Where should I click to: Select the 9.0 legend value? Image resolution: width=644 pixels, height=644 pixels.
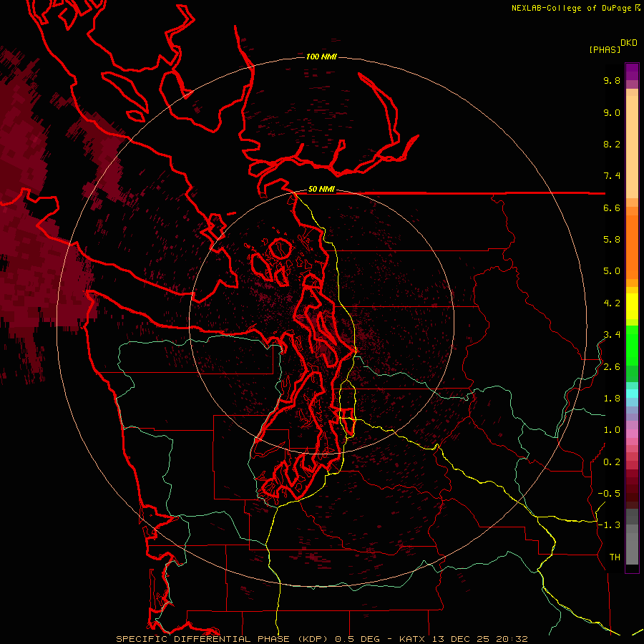(612, 112)
